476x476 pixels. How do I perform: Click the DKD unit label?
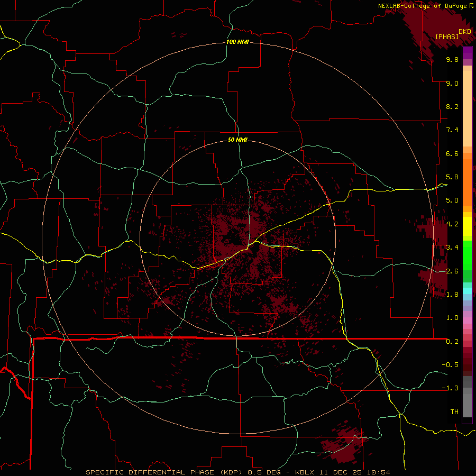tap(465, 32)
